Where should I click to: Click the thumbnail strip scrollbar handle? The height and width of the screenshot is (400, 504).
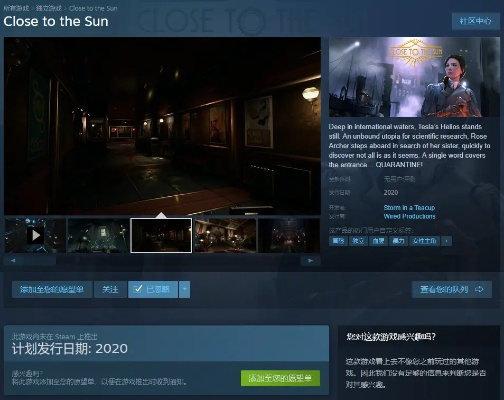pyautogui.click(x=39, y=260)
